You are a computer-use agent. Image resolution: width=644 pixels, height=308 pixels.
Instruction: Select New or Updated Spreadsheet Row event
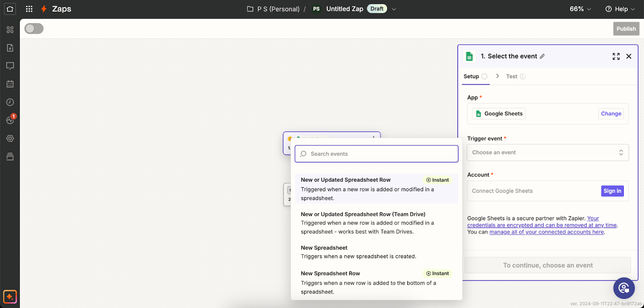pos(376,189)
